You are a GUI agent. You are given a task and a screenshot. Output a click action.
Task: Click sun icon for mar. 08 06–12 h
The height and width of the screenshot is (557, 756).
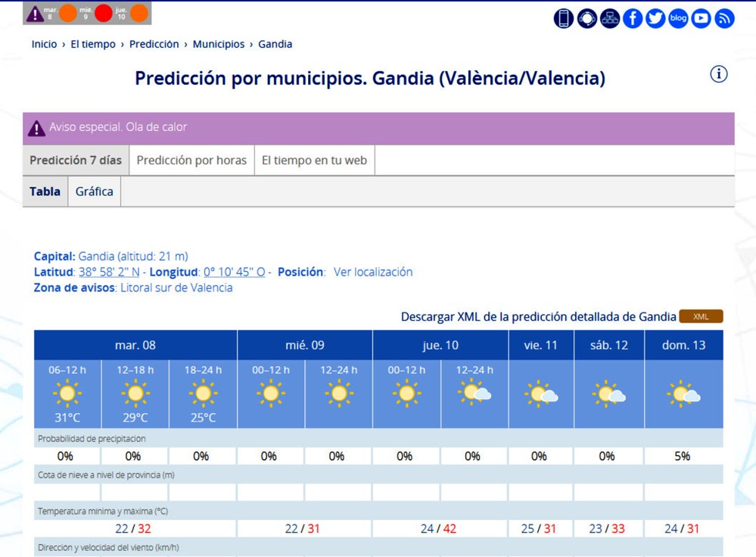(x=67, y=393)
